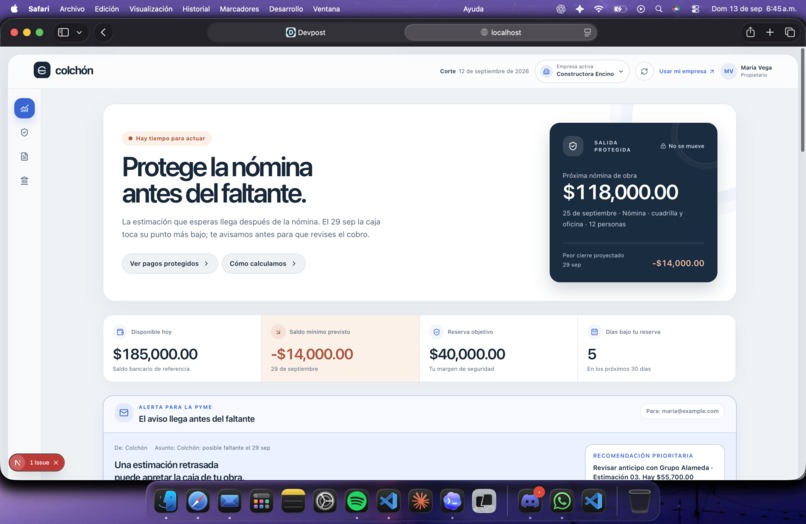The width and height of the screenshot is (806, 524).
Task: Open the Historial menu
Action: tap(196, 9)
